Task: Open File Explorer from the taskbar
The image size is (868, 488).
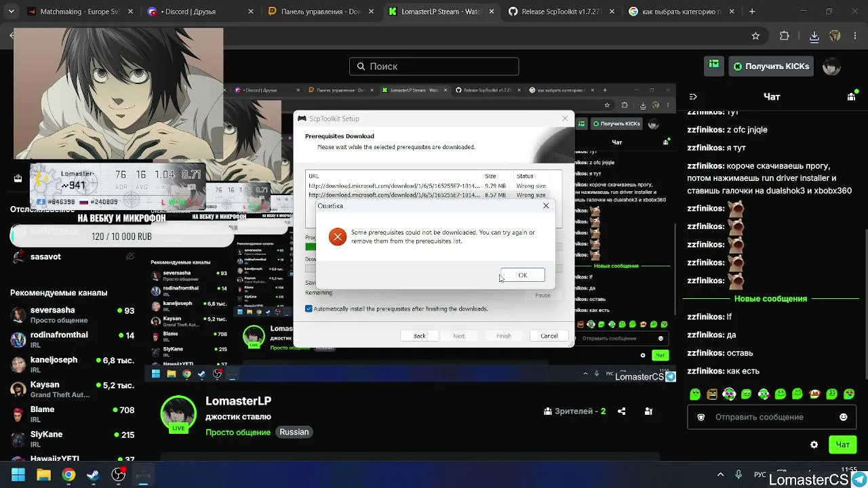Action: point(43,474)
